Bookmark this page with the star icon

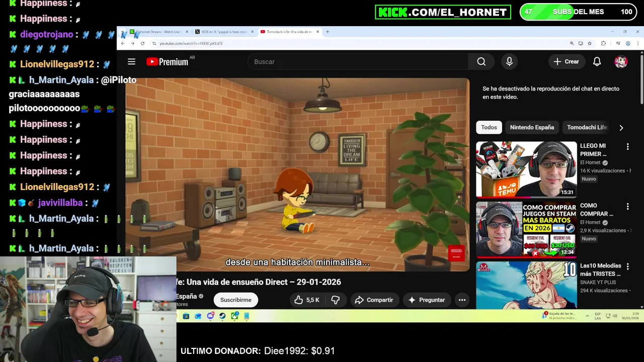(590, 43)
